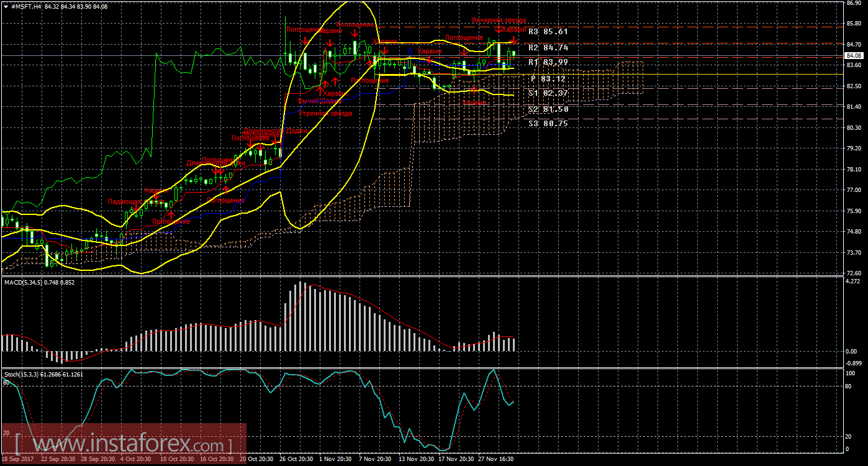
Task: Click the 86.90 price scale value
Action: point(855,3)
